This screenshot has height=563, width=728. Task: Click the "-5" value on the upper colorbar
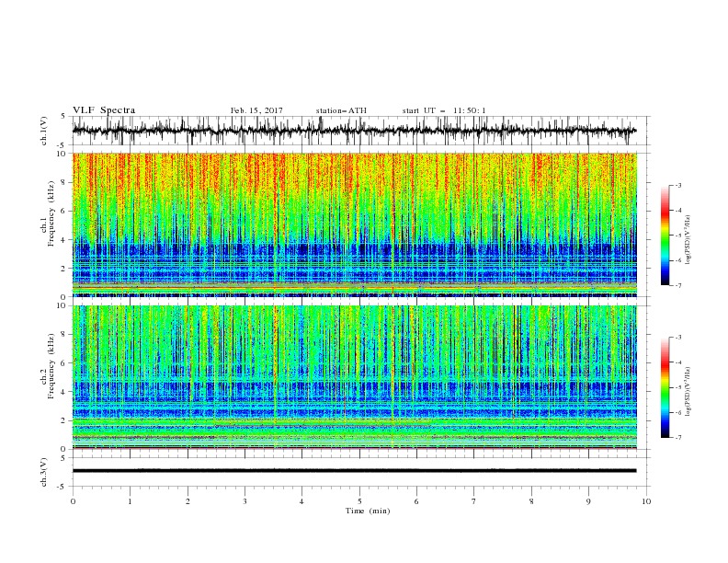tap(678, 236)
